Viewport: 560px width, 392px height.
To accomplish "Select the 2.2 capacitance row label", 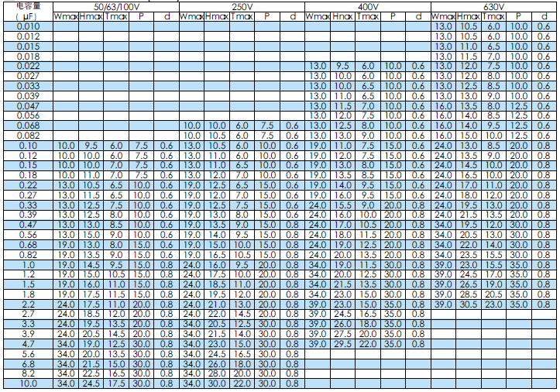I will point(27,304).
